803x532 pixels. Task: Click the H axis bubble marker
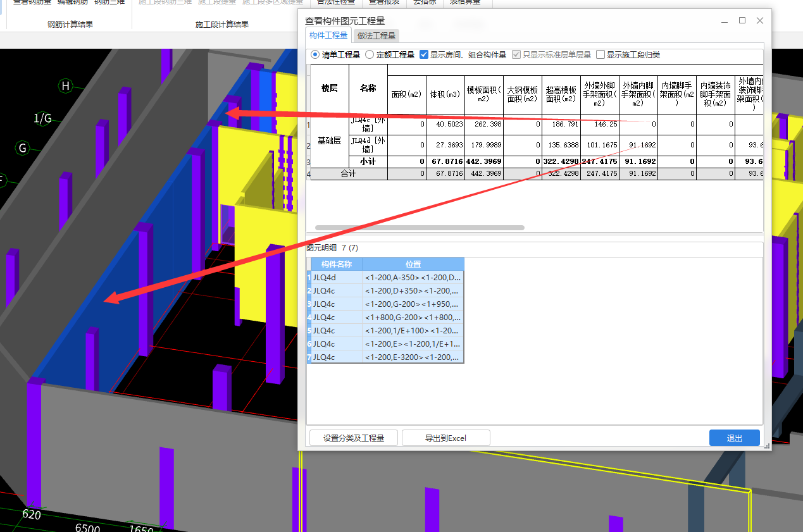pos(65,85)
